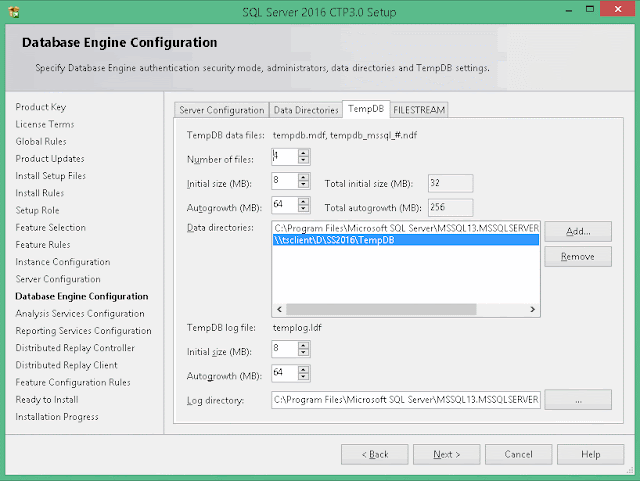The width and height of the screenshot is (640, 481).
Task: Open the FILESTREAM tab
Action: click(419, 110)
